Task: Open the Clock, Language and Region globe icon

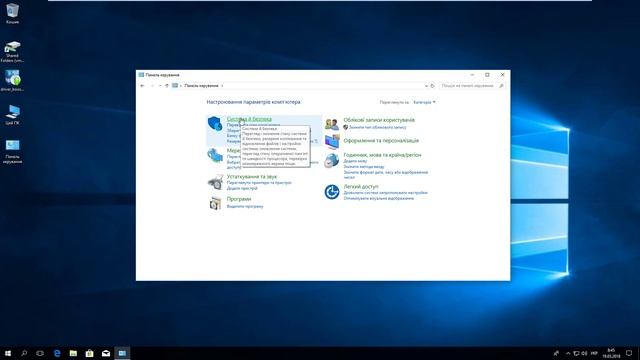Action: pos(331,160)
